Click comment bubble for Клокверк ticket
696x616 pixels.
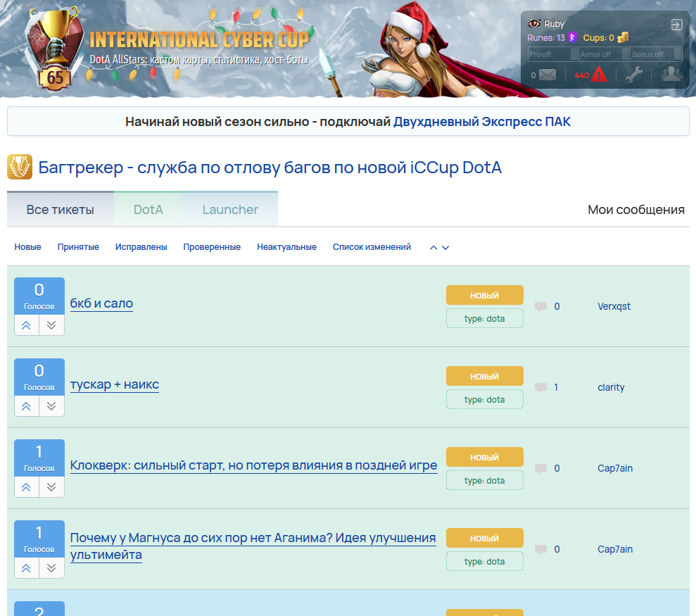click(540, 468)
